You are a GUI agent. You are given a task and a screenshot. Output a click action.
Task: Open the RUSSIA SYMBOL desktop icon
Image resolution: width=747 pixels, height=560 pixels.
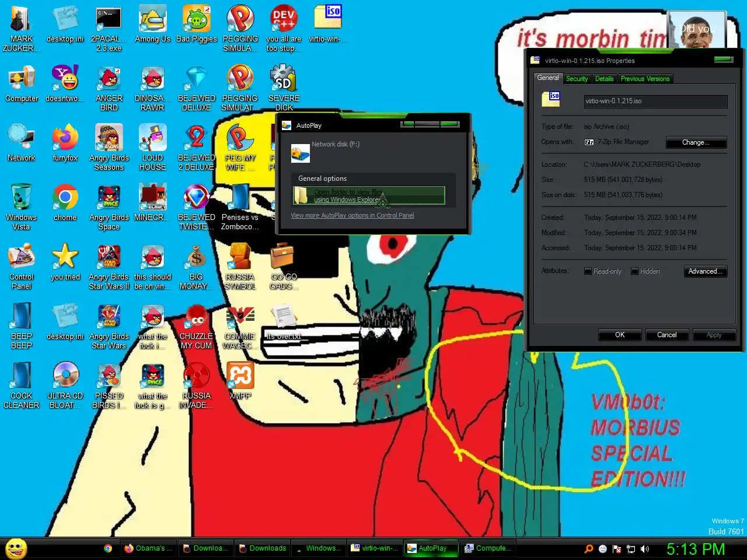pos(240,267)
